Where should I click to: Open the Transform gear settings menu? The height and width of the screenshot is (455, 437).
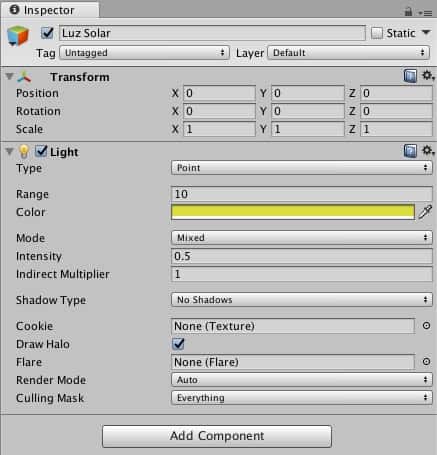click(428, 75)
